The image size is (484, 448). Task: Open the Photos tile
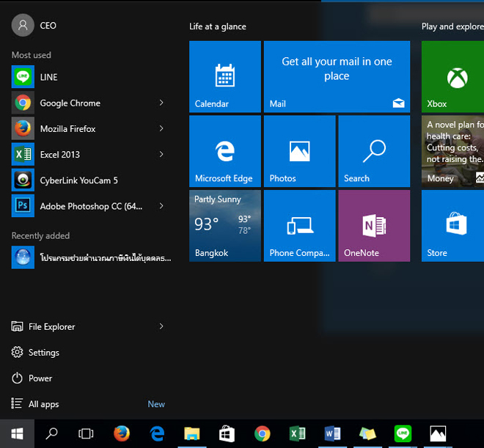[299, 152]
